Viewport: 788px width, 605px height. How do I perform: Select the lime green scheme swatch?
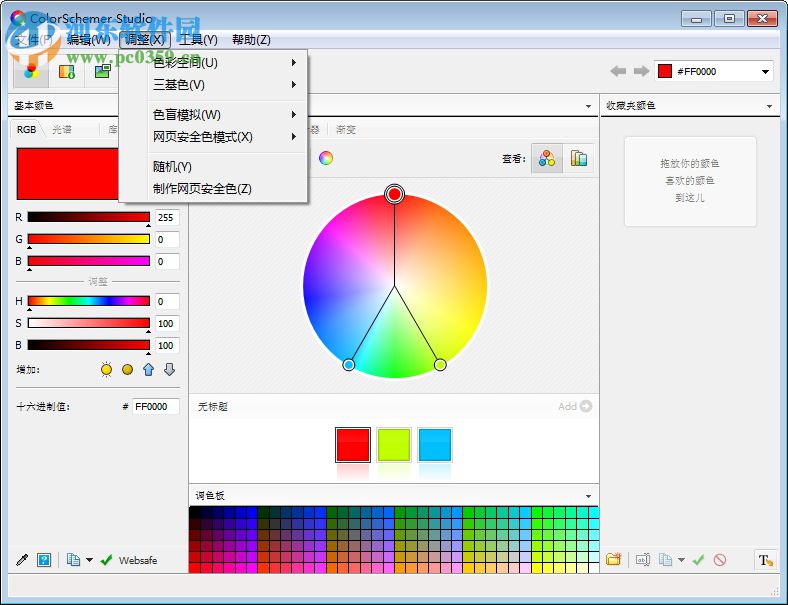pos(393,445)
